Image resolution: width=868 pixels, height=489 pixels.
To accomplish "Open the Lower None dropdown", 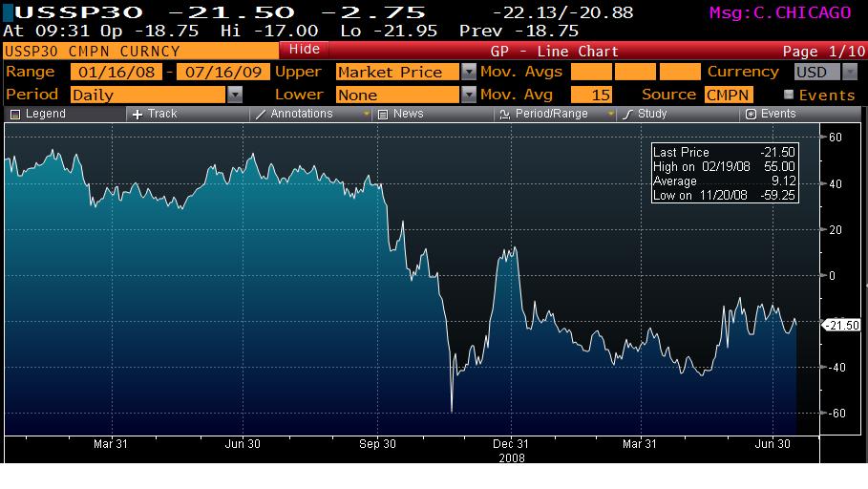I will 468,95.
